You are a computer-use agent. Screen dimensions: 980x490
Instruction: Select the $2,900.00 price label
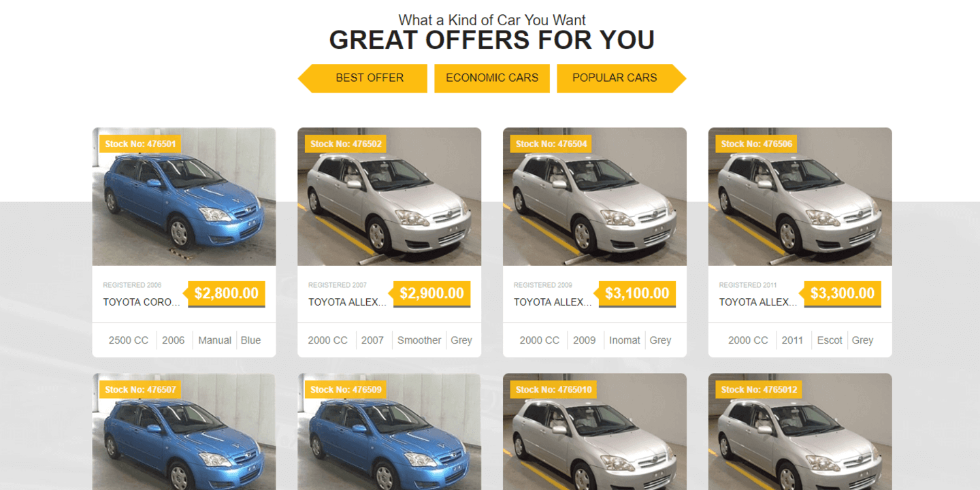click(431, 294)
